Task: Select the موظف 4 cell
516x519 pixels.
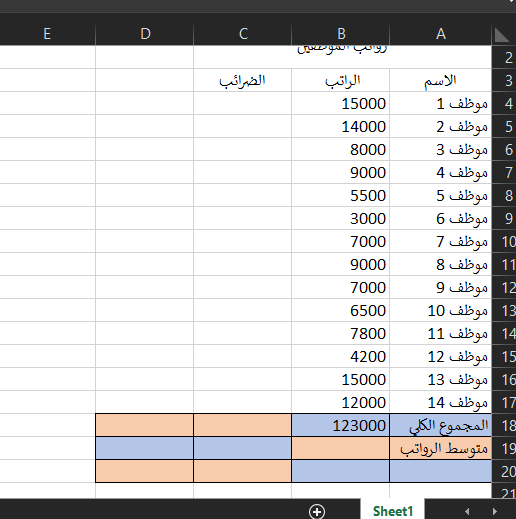Action: 441,173
